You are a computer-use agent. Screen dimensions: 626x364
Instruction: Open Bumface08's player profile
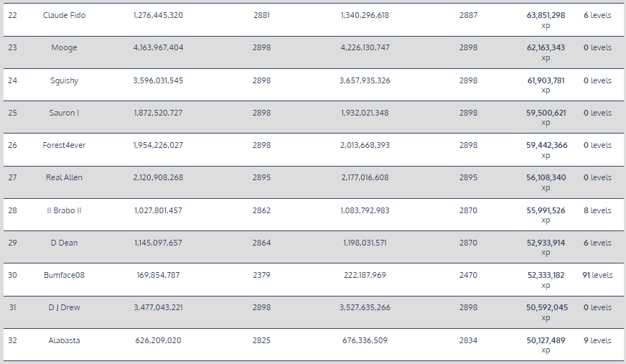click(x=64, y=275)
